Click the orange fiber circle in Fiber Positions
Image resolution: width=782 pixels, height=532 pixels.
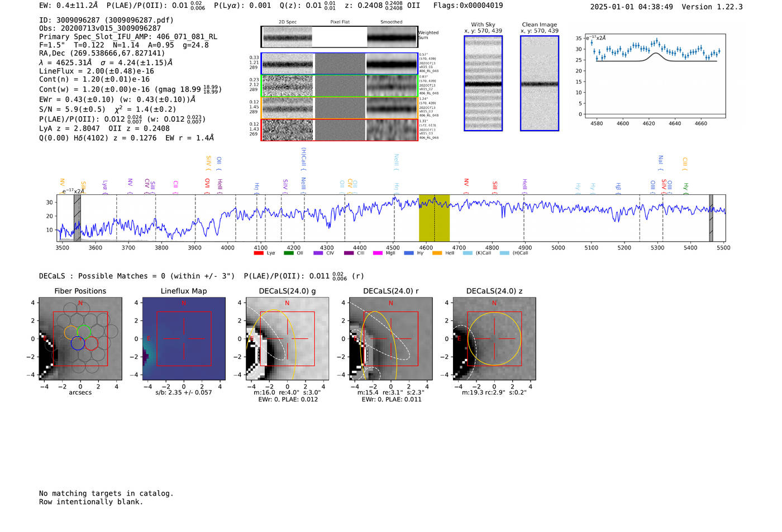[x=71, y=333]
